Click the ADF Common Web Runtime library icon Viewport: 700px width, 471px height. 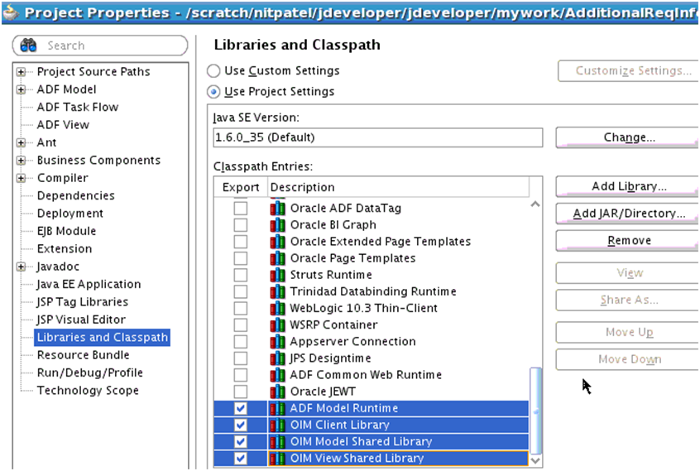tap(277, 375)
